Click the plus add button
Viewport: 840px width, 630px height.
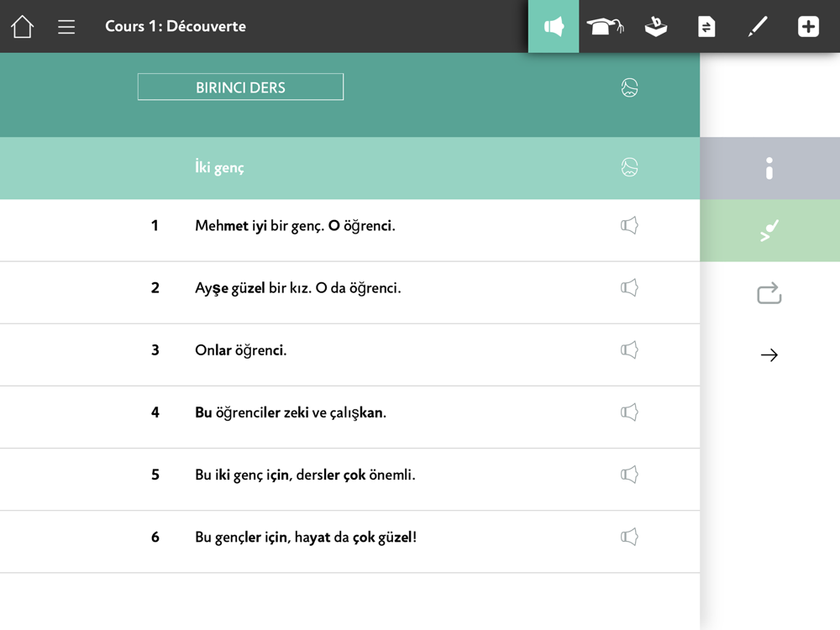click(808, 26)
